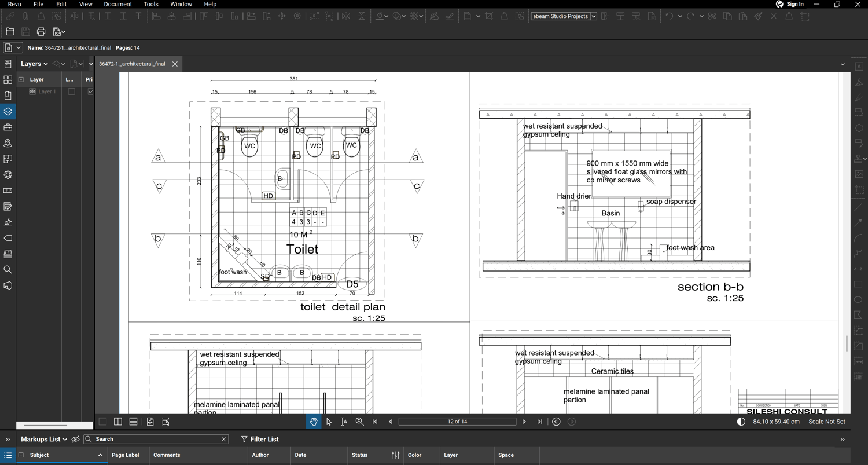Sort markups by the Subject column header
The width and height of the screenshot is (868, 465).
point(39,455)
